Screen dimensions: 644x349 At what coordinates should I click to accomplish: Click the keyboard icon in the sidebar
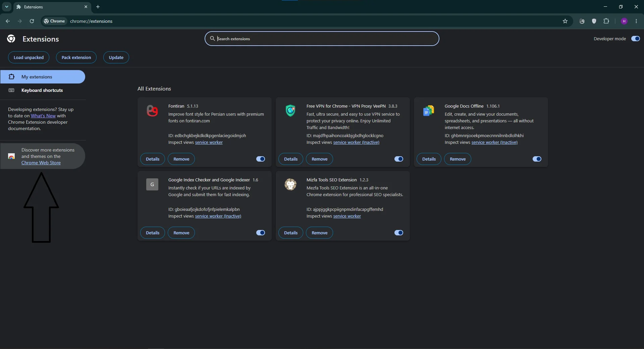[x=11, y=90]
